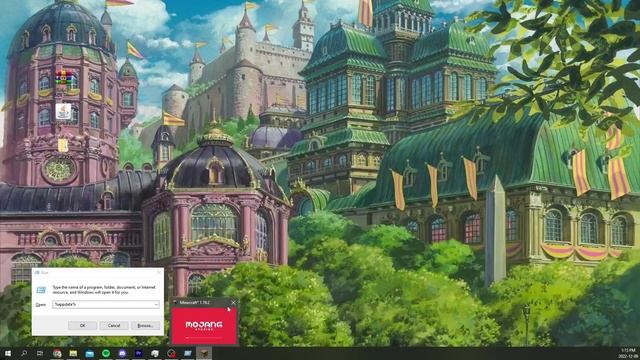Click the Run instruction text

(x=104, y=290)
